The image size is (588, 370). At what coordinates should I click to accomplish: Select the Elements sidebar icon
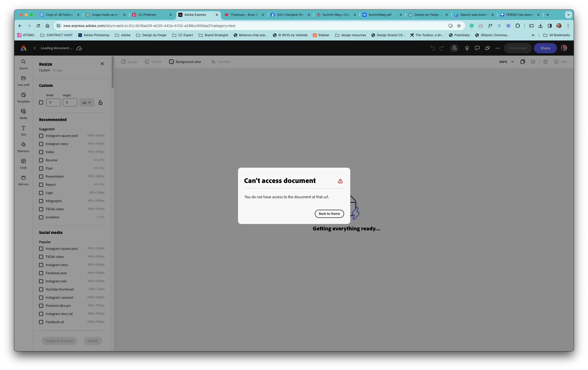point(23,147)
